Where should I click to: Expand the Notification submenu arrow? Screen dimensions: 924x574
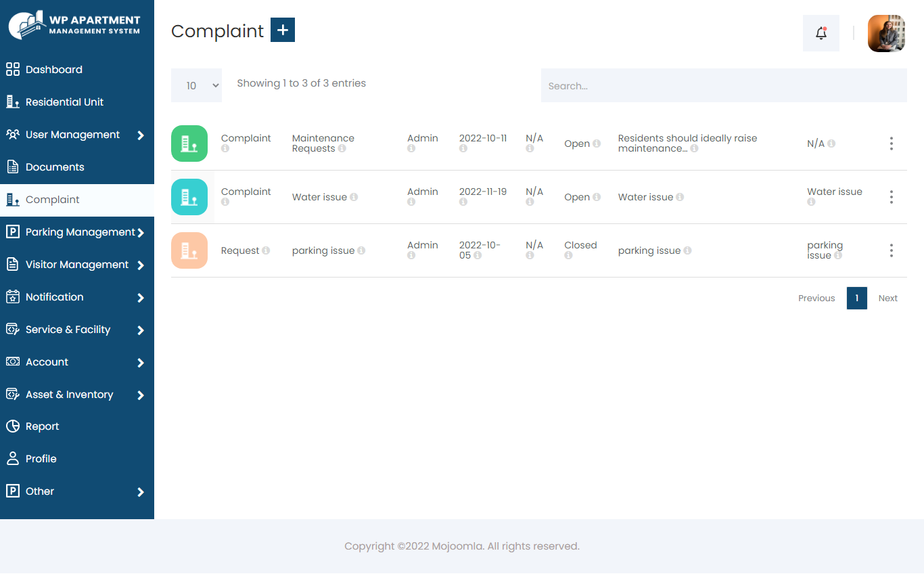pos(141,298)
